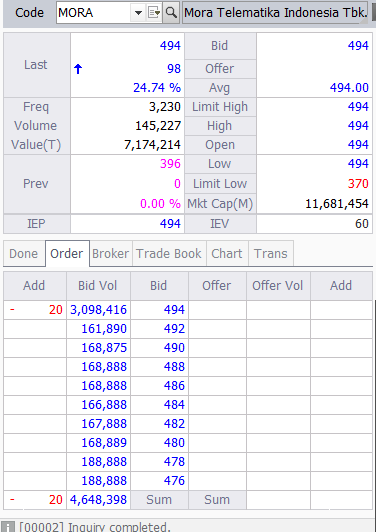Image resolution: width=376 pixels, height=532 pixels.
Task: Click the MORA code input field
Action: point(94,13)
